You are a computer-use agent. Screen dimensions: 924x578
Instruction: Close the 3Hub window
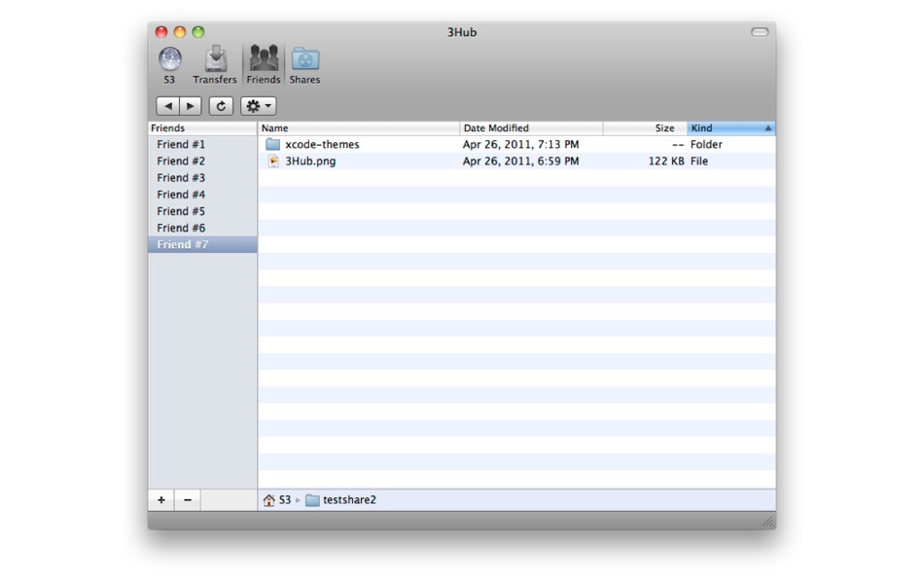click(x=161, y=32)
